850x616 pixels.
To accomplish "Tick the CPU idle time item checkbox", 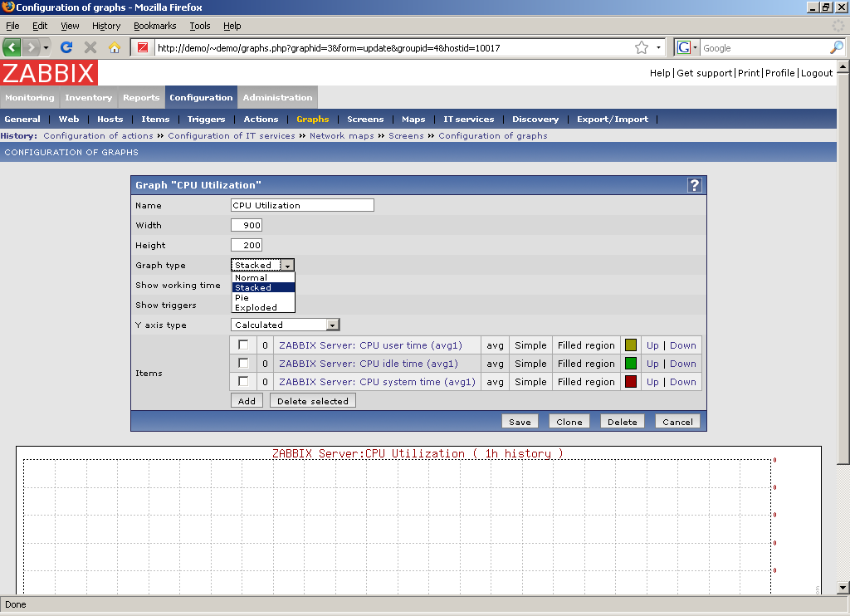I will [x=243, y=364].
